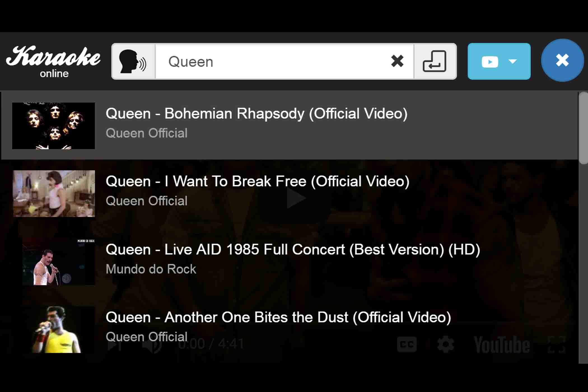Close the search overlay with blue X

(562, 60)
